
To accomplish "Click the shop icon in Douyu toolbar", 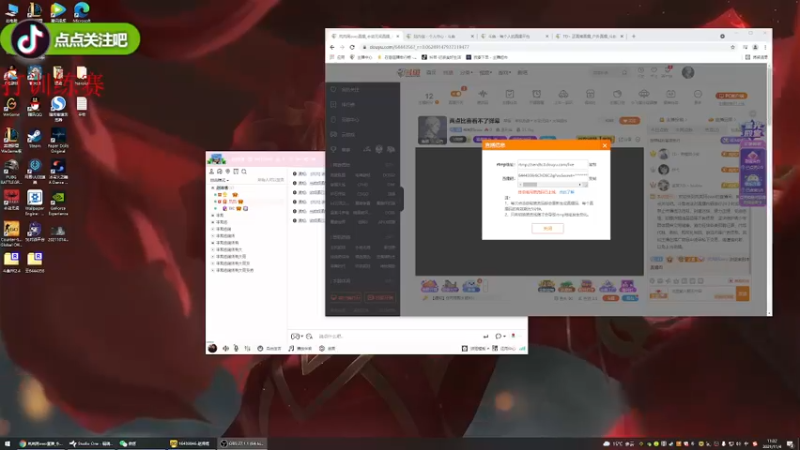I will pyautogui.click(x=590, y=96).
